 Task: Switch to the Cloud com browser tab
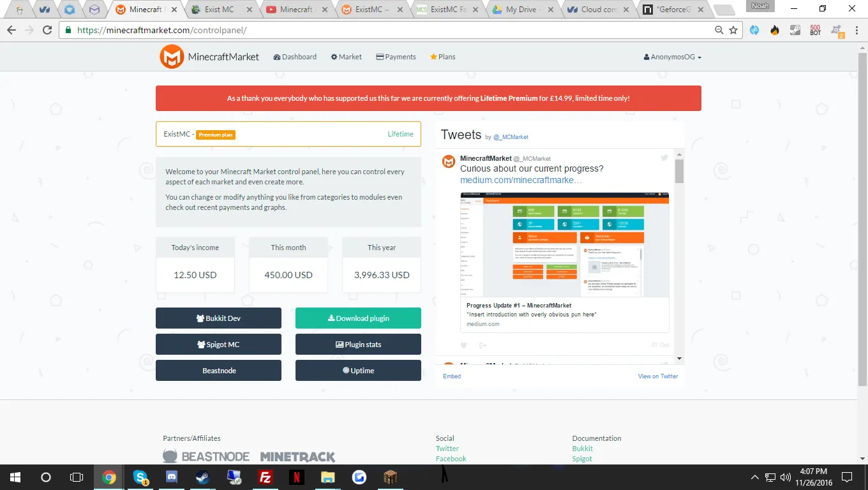597,10
